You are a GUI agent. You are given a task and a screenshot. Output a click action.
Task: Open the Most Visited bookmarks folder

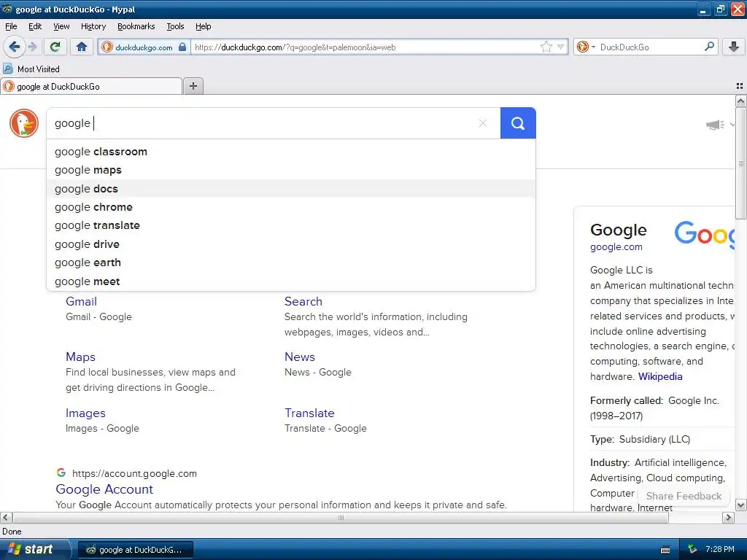coord(31,69)
